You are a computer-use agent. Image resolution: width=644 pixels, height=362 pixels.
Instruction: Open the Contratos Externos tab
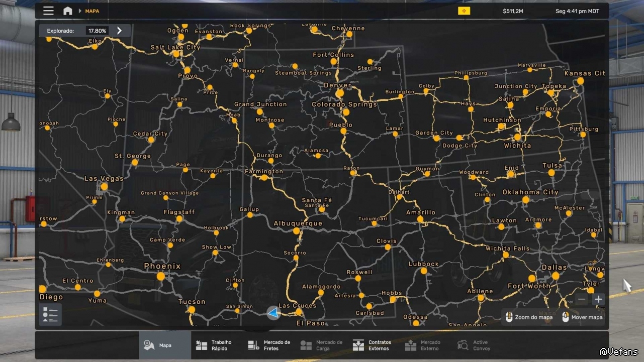[374, 345]
